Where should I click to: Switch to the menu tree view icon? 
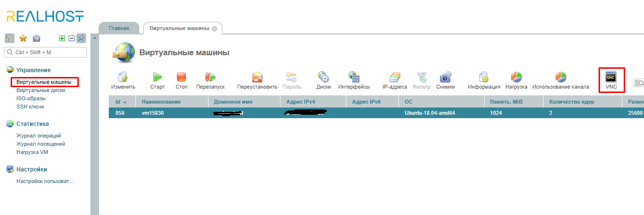tap(10, 38)
